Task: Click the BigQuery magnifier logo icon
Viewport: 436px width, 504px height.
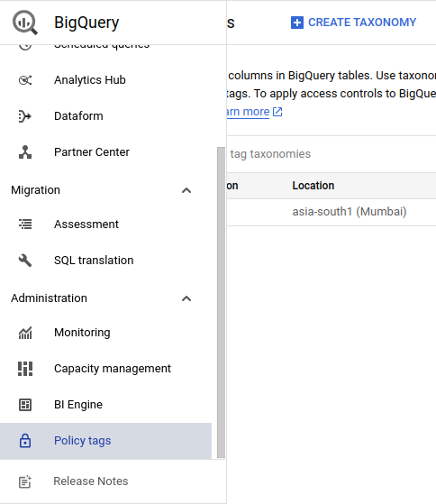Action: click(x=25, y=23)
